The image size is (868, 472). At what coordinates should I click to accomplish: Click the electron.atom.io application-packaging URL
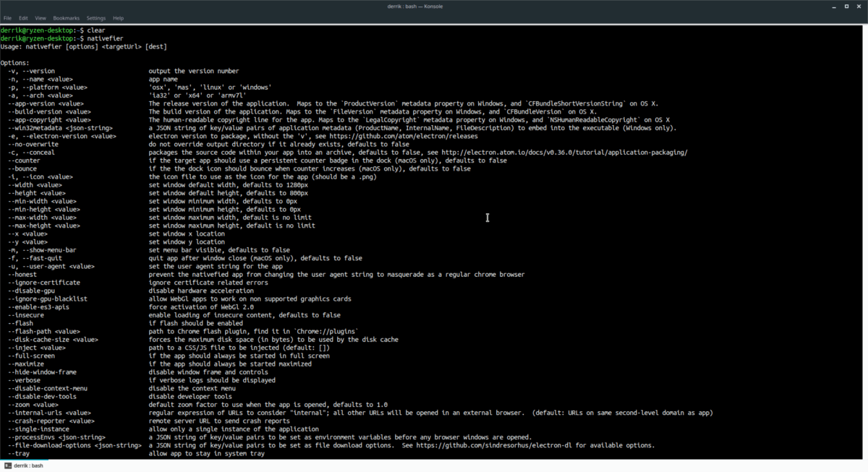(x=564, y=153)
